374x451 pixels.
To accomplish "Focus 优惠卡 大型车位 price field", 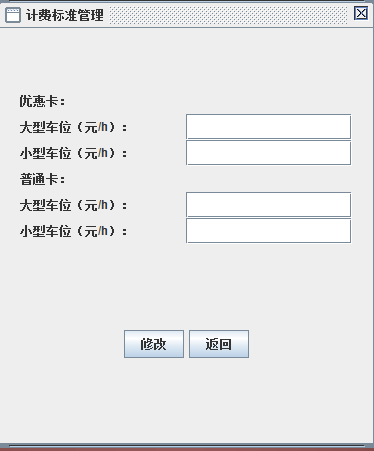I will 268,127.
